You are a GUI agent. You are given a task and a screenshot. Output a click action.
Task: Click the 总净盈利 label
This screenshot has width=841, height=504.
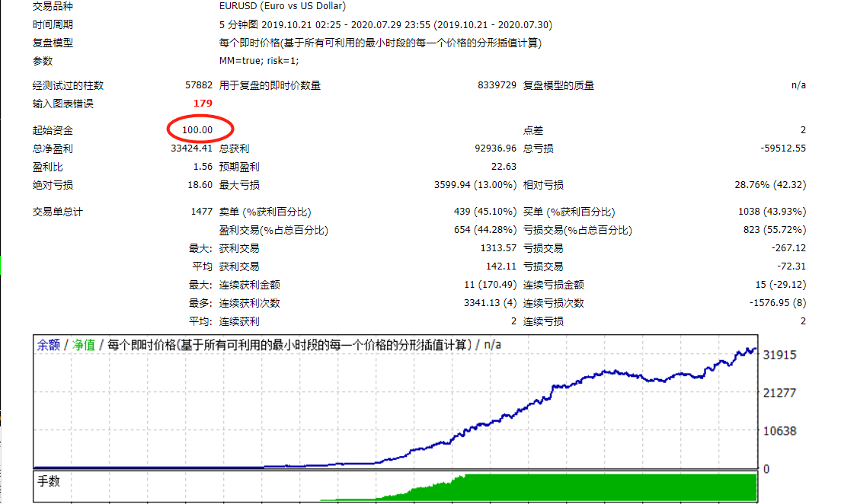point(53,148)
